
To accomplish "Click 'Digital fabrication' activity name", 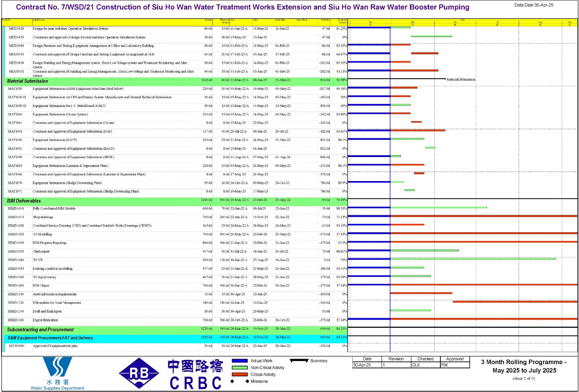I will point(45,320).
